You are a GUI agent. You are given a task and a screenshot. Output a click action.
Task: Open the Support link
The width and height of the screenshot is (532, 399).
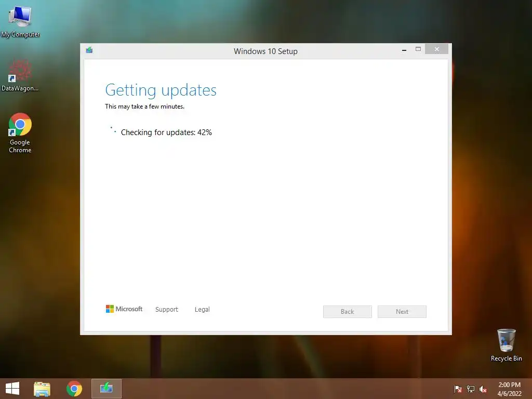click(x=167, y=310)
